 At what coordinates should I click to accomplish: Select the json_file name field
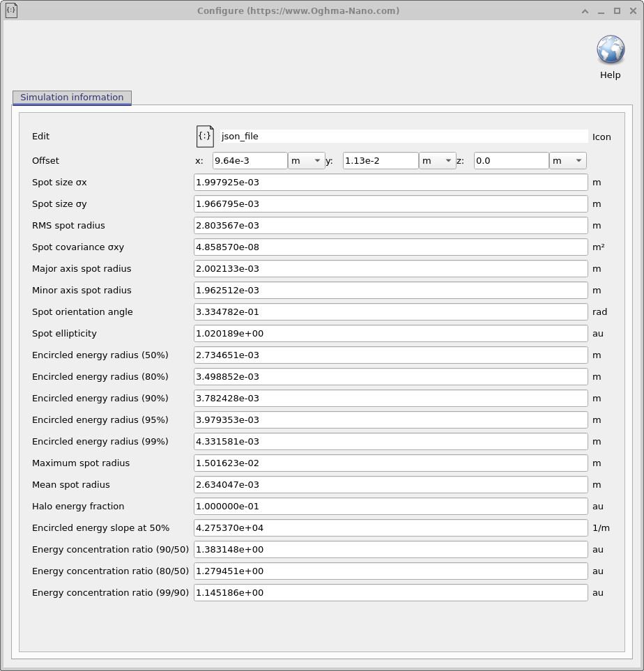pyautogui.click(x=403, y=136)
